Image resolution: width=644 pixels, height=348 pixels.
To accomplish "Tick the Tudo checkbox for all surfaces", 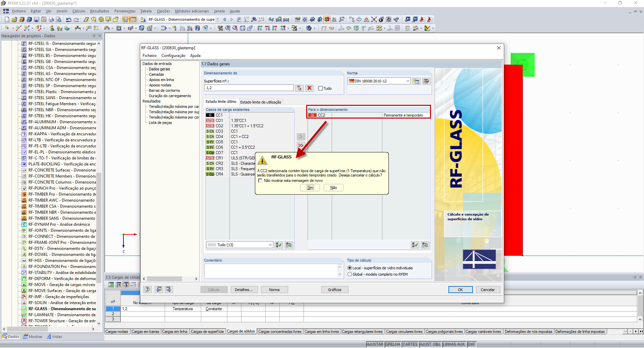I will pos(320,88).
